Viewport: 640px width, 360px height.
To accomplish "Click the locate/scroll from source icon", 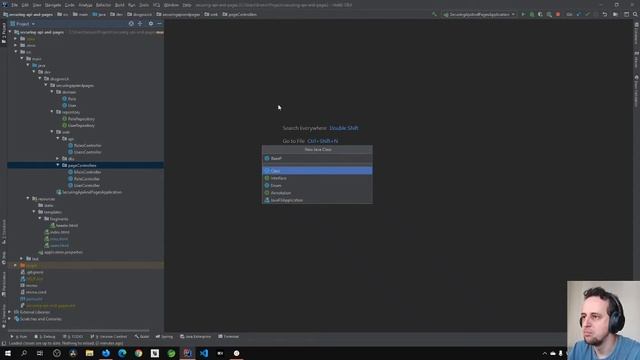I will [131, 24].
